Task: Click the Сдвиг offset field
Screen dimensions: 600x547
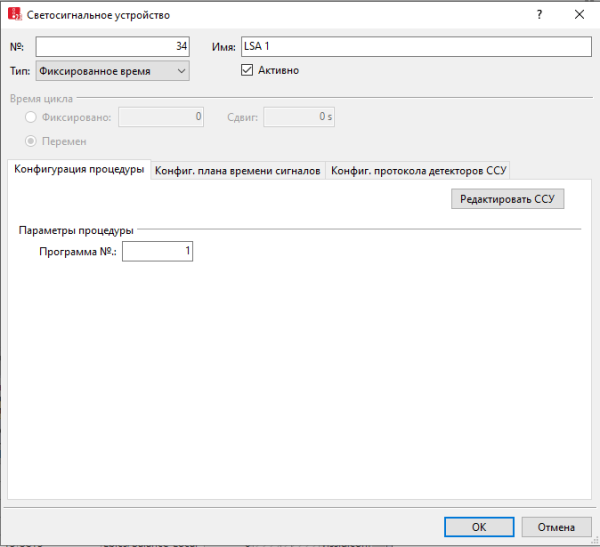Action: pyautogui.click(x=299, y=117)
